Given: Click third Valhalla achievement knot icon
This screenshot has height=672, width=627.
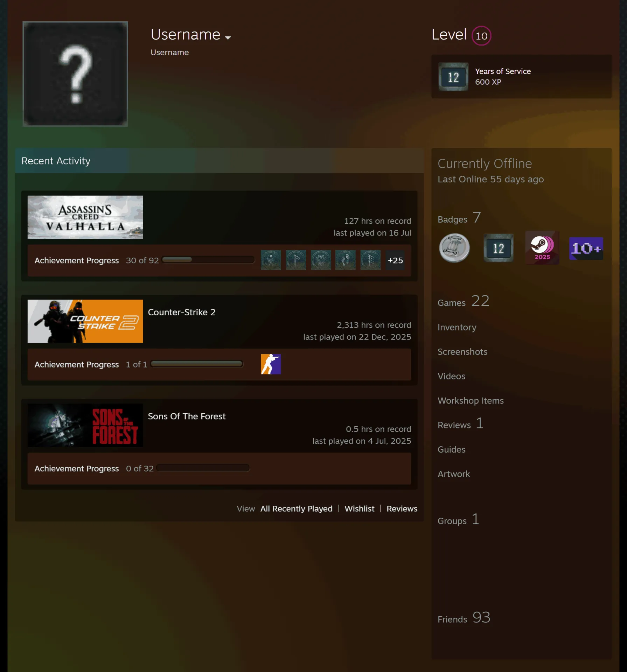Looking at the screenshot, I should pyautogui.click(x=321, y=260).
